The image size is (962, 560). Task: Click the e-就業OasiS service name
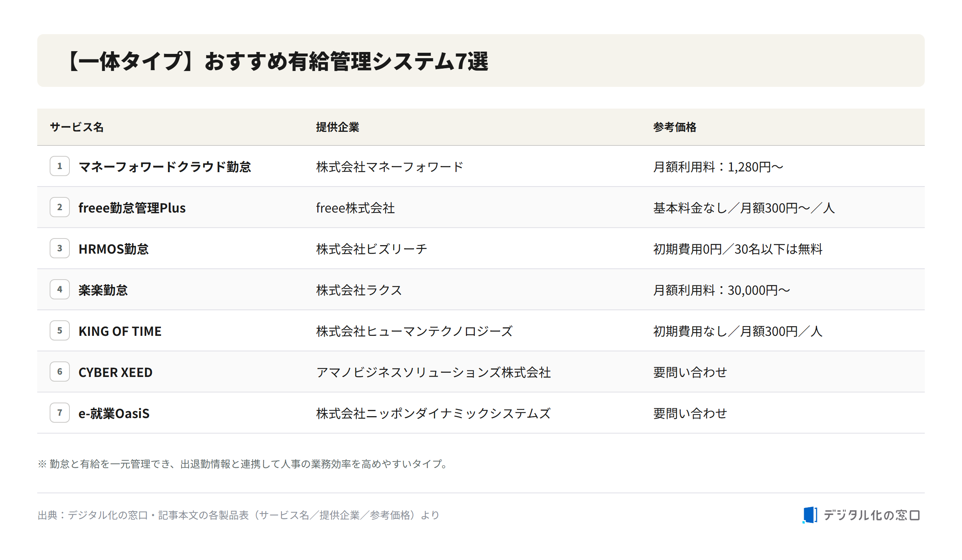(114, 413)
